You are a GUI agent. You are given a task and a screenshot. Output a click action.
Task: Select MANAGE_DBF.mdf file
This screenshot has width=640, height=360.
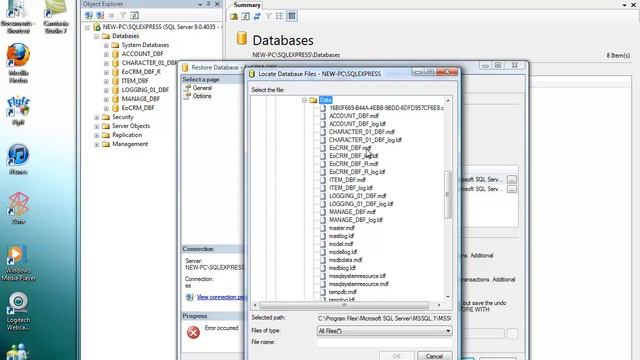pos(352,212)
